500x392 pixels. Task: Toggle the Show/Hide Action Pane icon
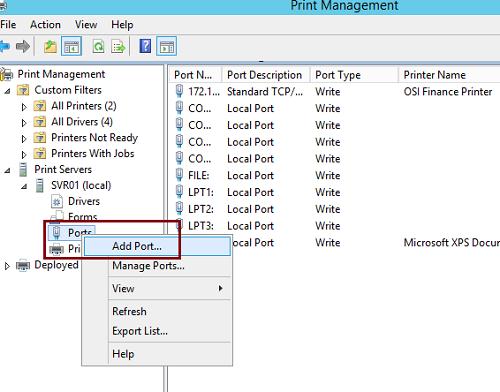pos(166,46)
